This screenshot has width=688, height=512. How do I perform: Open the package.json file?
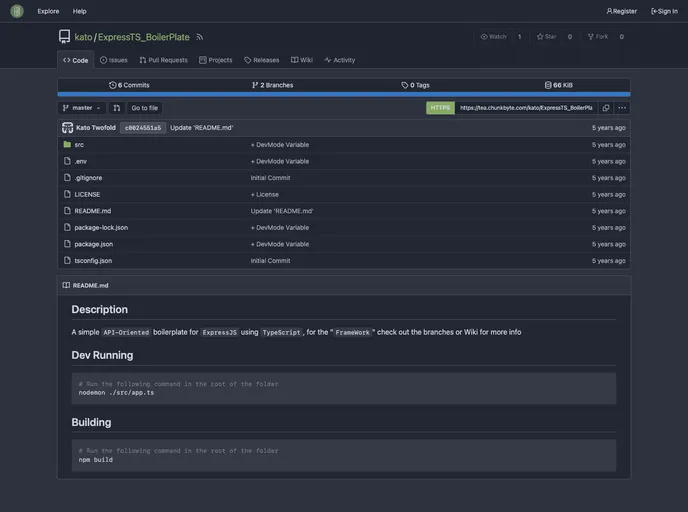tap(93, 244)
